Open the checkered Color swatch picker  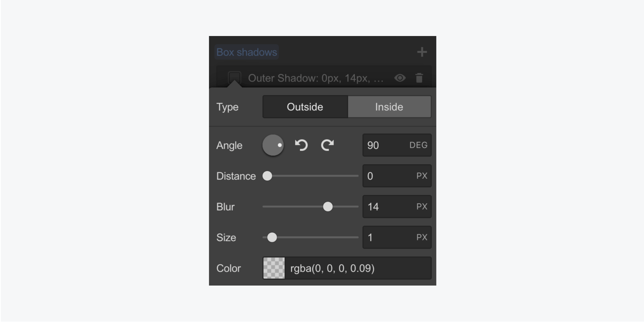point(274,268)
